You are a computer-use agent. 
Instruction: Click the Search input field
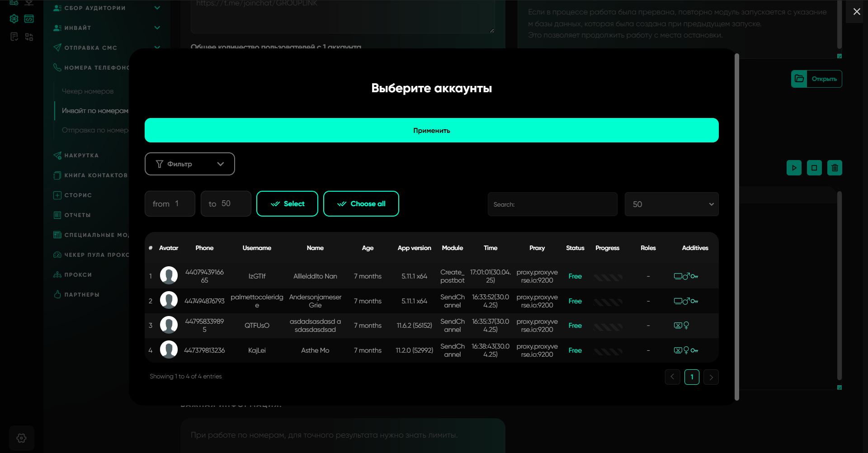click(552, 204)
